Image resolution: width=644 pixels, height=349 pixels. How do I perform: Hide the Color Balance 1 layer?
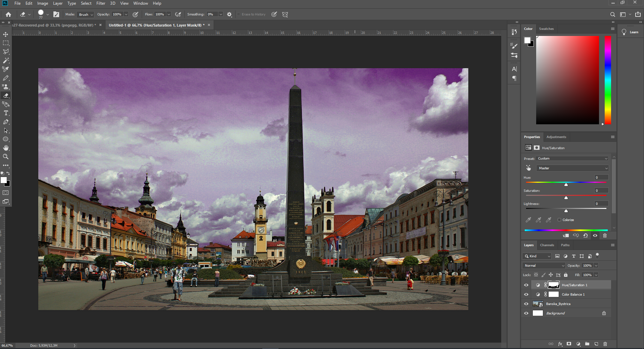coord(526,294)
